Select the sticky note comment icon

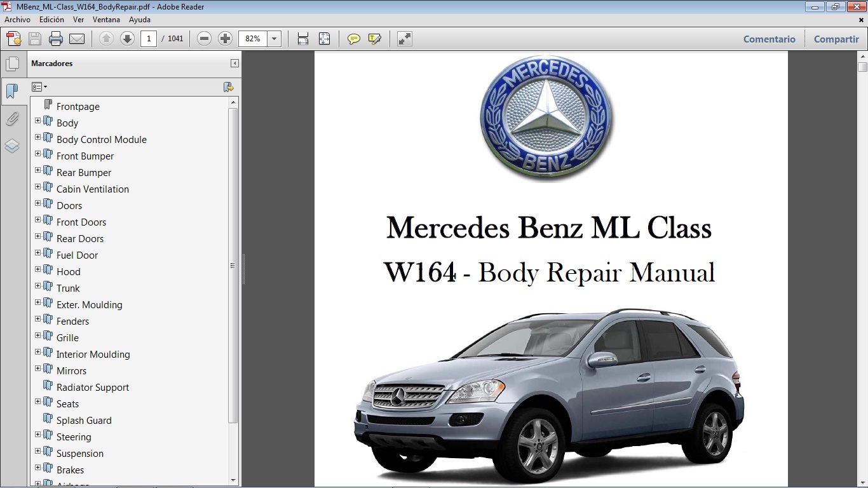(x=353, y=39)
